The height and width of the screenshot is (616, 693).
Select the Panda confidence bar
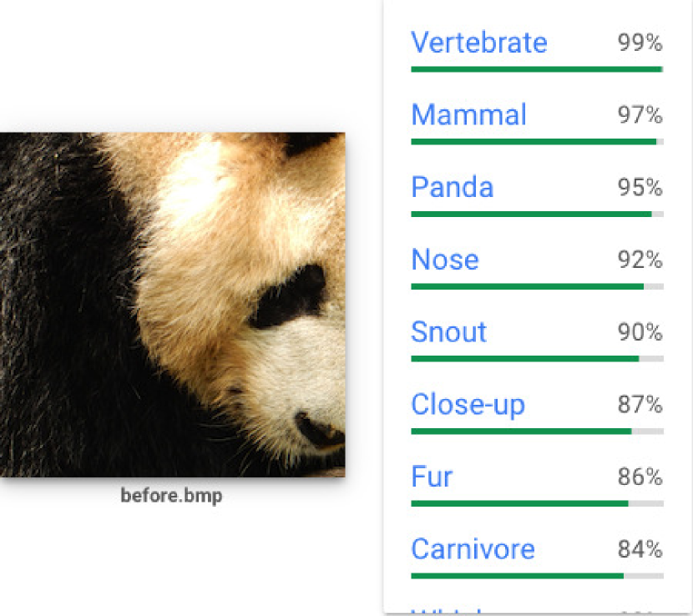pyautogui.click(x=537, y=215)
